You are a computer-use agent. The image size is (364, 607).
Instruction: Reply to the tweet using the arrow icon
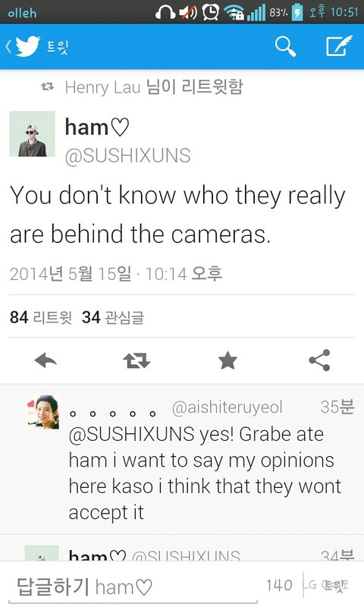tap(45, 361)
